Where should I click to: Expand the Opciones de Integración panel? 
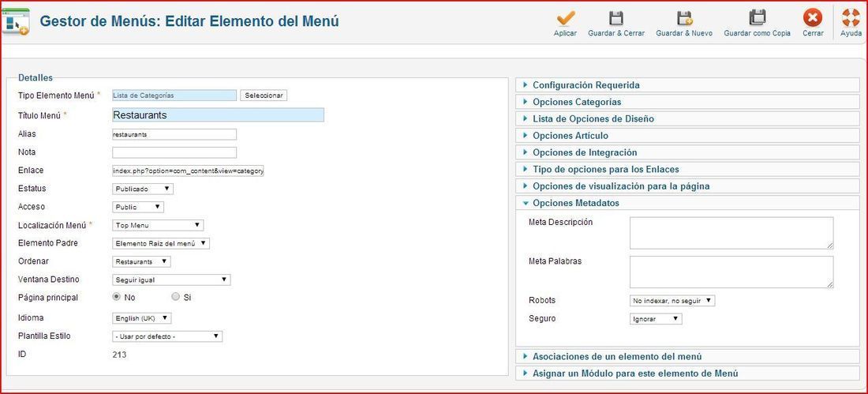pos(687,152)
